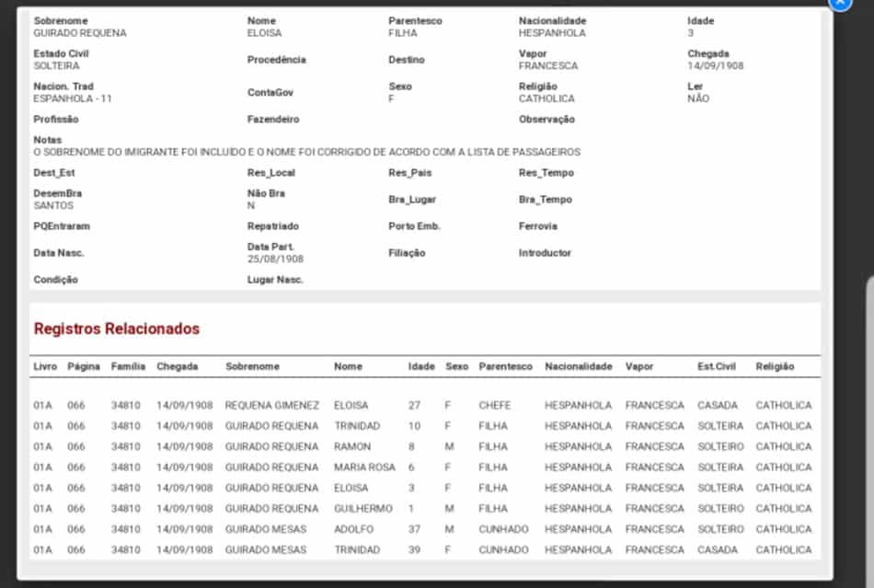Close the record details dialog
This screenshot has height=588, width=874.
[x=840, y=4]
